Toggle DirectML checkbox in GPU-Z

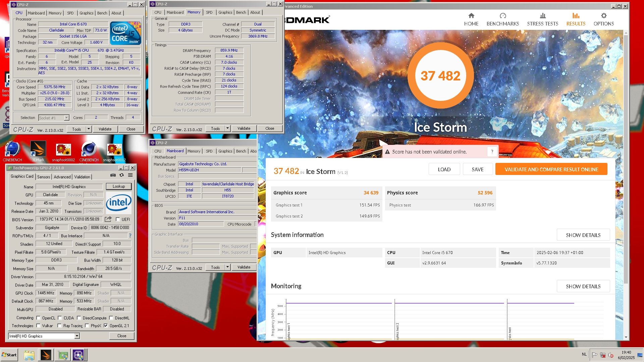[111, 318]
